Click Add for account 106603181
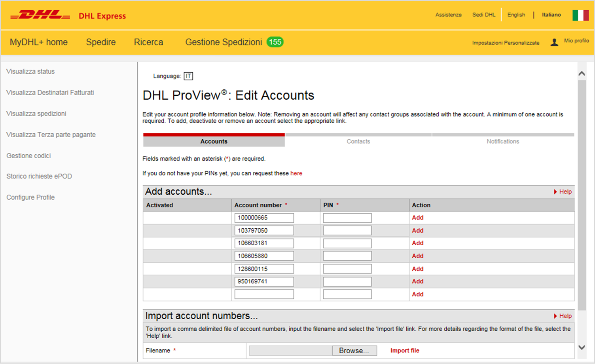 [418, 243]
